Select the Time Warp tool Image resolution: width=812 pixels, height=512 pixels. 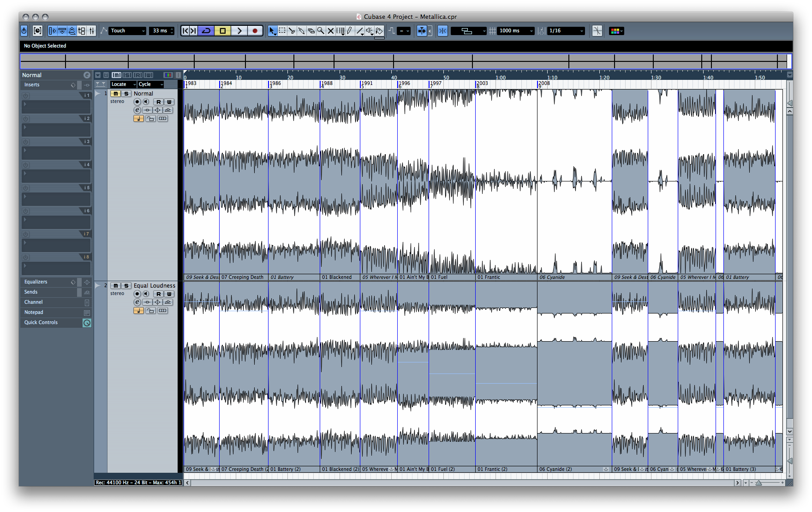coord(340,31)
